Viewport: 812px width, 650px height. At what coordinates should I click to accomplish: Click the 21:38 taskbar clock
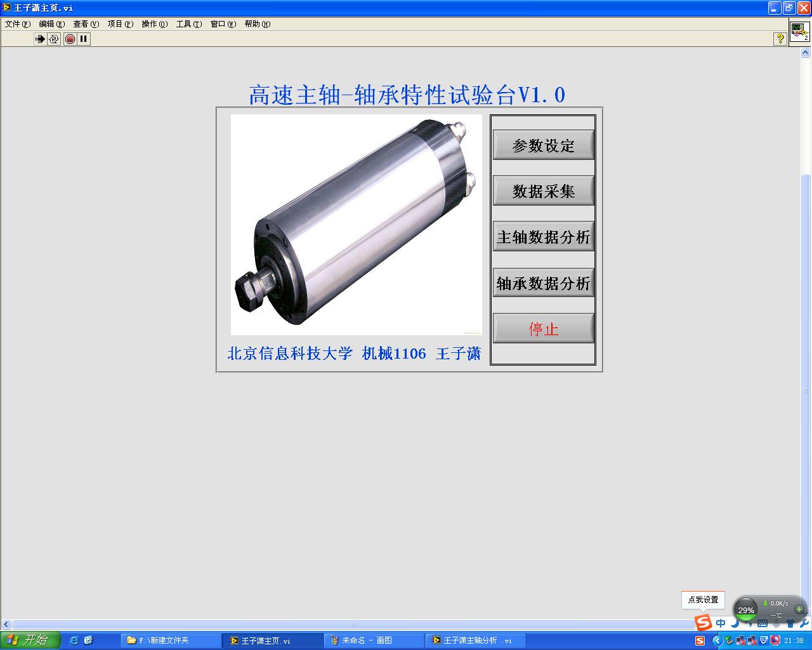point(794,641)
